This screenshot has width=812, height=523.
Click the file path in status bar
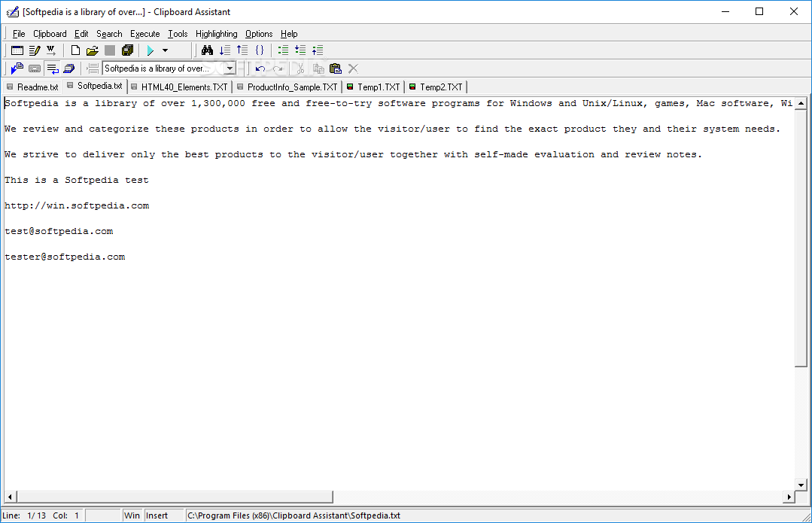pyautogui.click(x=293, y=515)
